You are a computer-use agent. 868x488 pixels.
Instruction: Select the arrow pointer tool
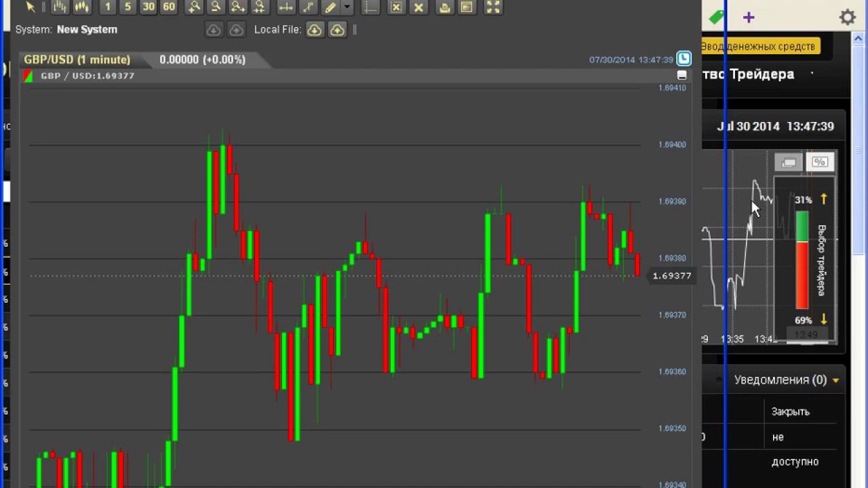(x=30, y=7)
